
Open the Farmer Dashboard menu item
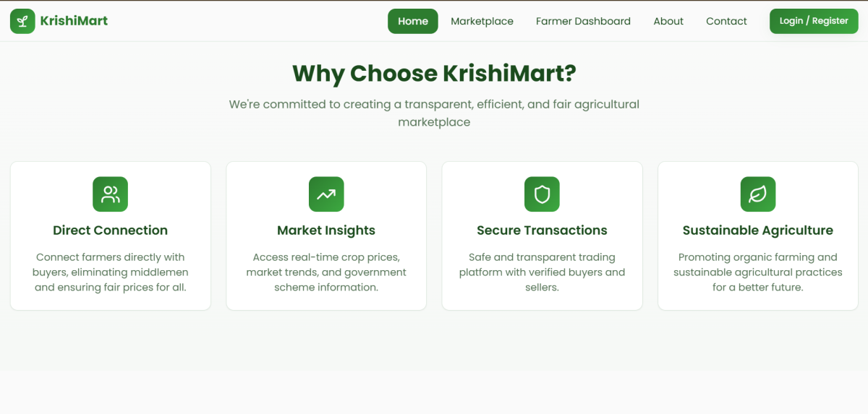583,21
